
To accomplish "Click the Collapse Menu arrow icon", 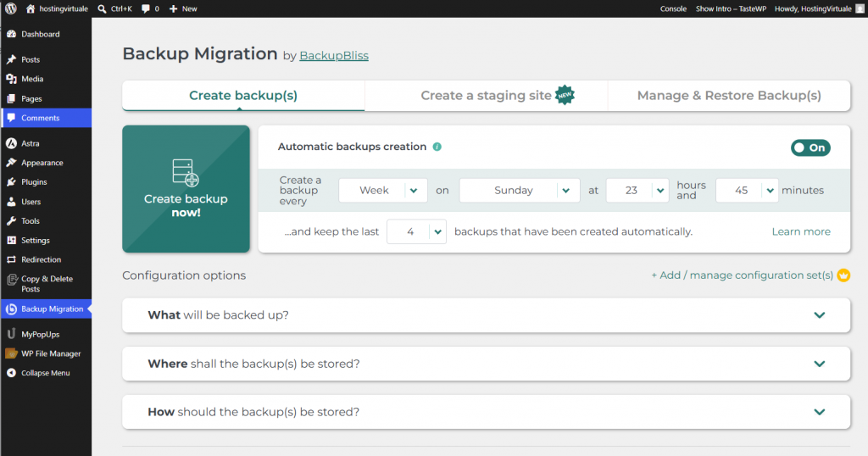I will pos(12,373).
